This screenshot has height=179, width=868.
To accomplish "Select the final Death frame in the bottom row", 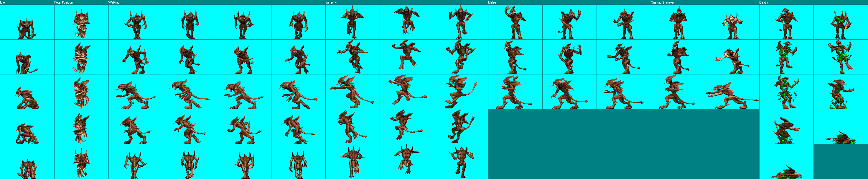I will [x=786, y=172].
